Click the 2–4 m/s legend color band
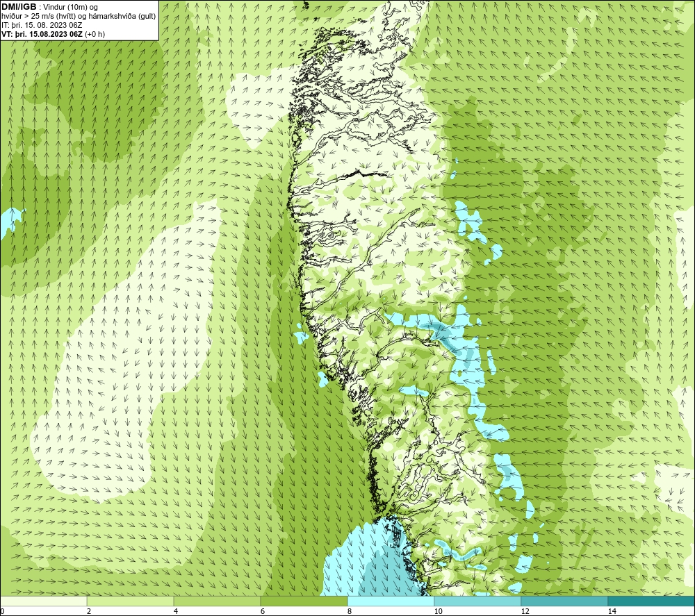Image resolution: width=695 pixels, height=616 pixels. point(131,601)
